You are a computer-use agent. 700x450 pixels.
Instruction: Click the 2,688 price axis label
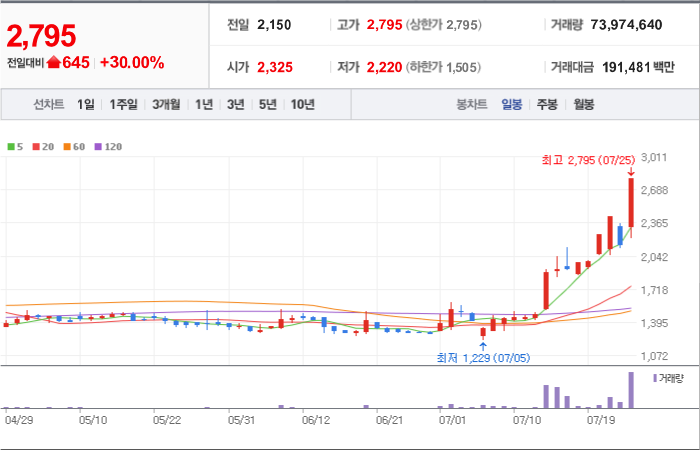coord(654,190)
